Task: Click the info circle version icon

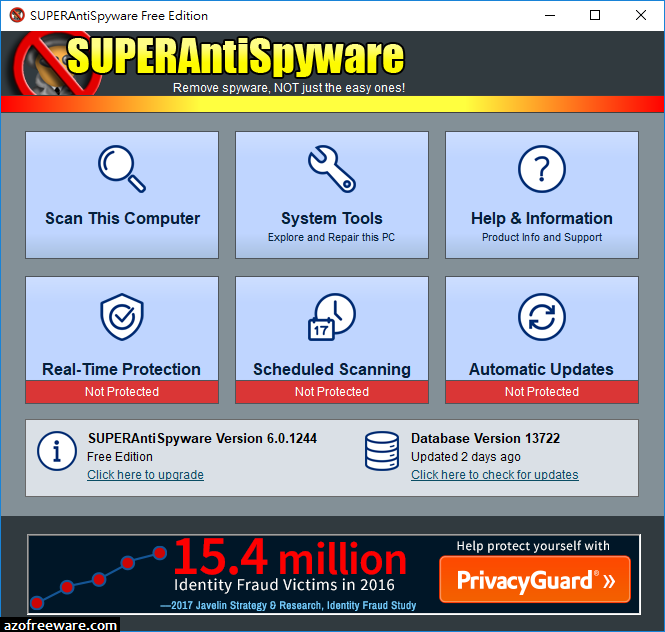Action: point(57,451)
